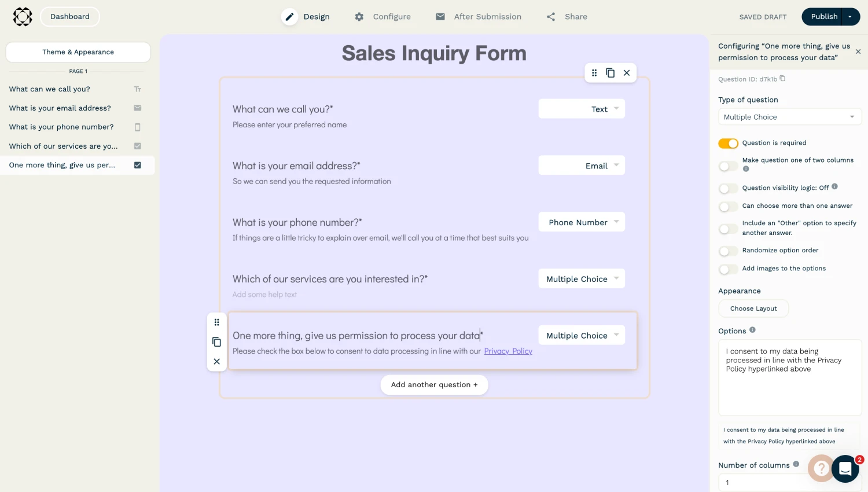The image size is (868, 492).
Task: Open the Intercom chat bubble
Action: 845,469
